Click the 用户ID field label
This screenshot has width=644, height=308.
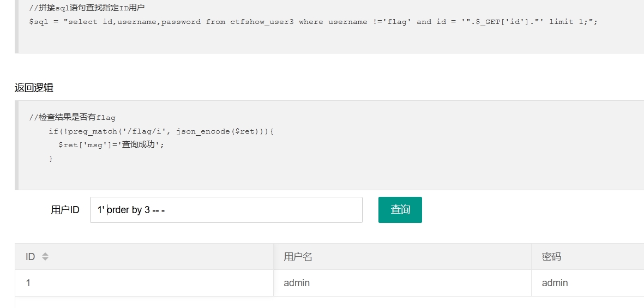[x=65, y=210]
